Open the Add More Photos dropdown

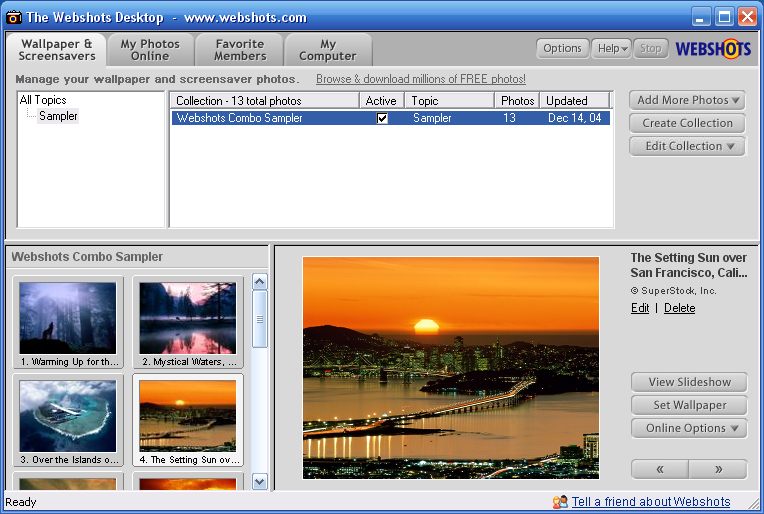[687, 100]
